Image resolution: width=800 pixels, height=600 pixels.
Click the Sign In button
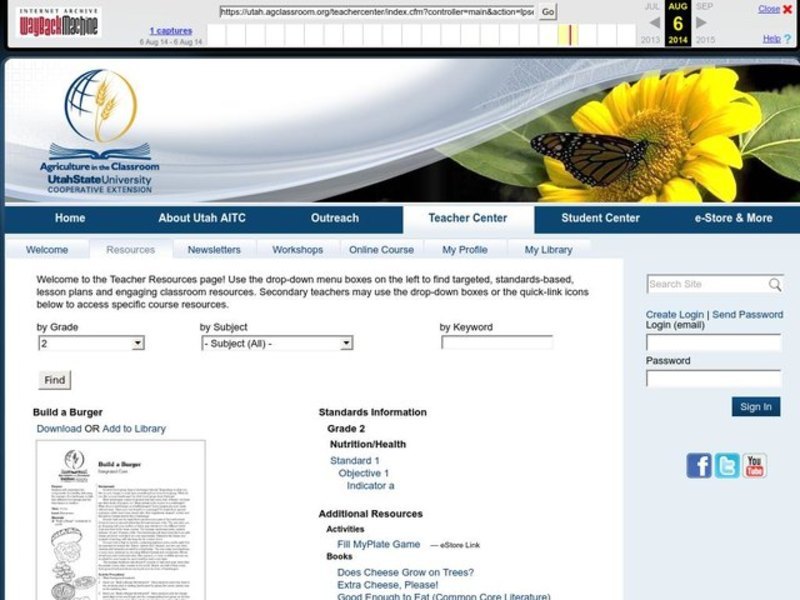tap(755, 407)
